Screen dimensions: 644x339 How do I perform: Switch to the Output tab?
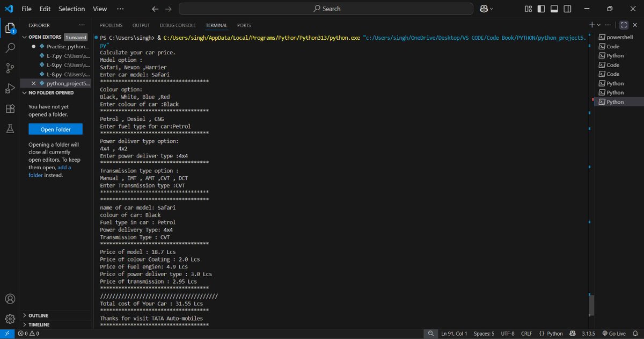click(x=141, y=25)
